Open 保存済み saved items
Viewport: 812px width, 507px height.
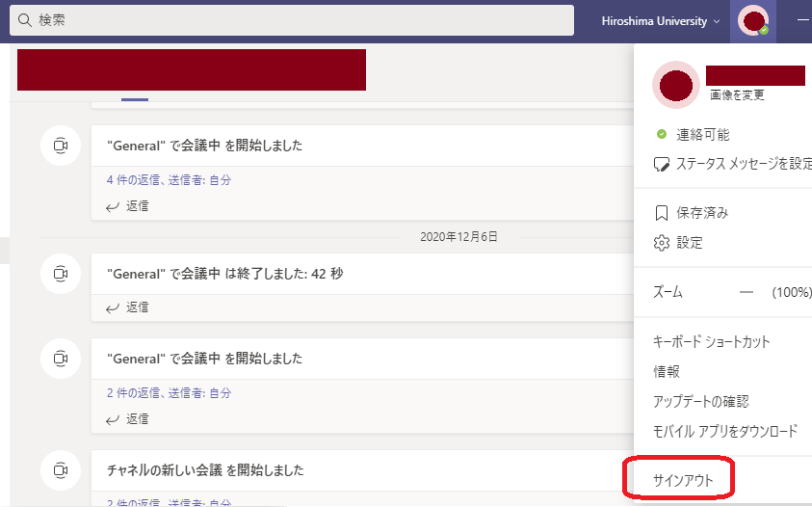pos(701,213)
